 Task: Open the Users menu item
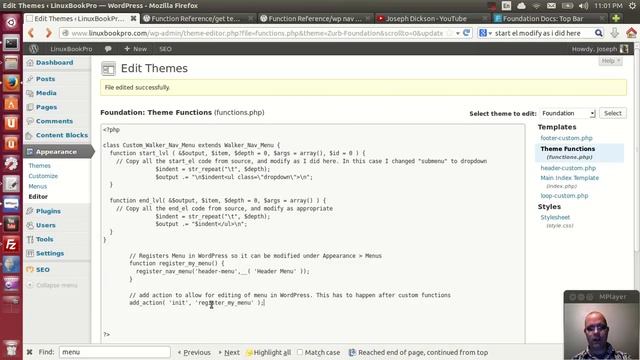pyautogui.click(x=46, y=225)
